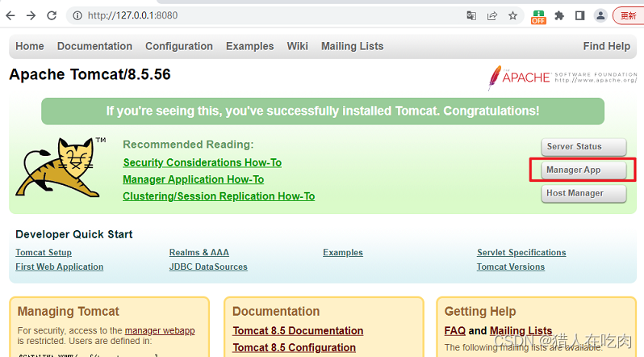644x357 pixels.
Task: Click the red 更新 update button
Action: [x=629, y=15]
